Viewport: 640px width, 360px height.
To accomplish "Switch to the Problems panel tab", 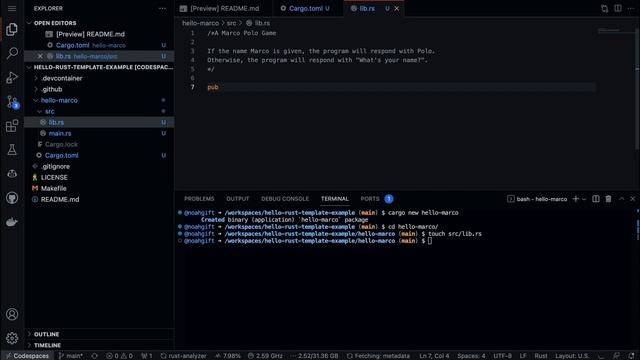I will 199,199.
